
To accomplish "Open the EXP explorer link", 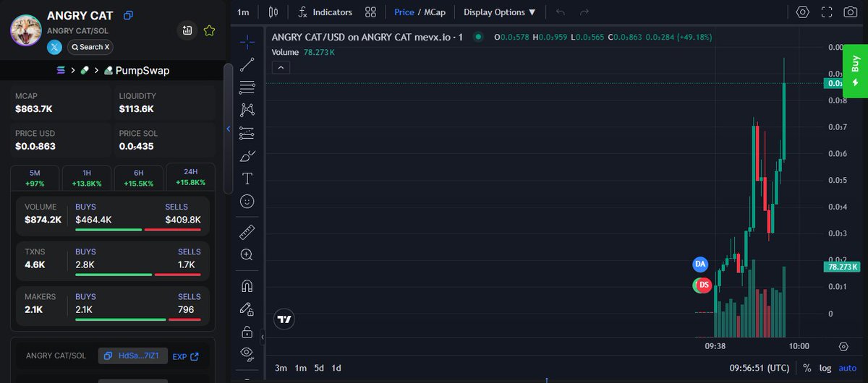I will 185,356.
